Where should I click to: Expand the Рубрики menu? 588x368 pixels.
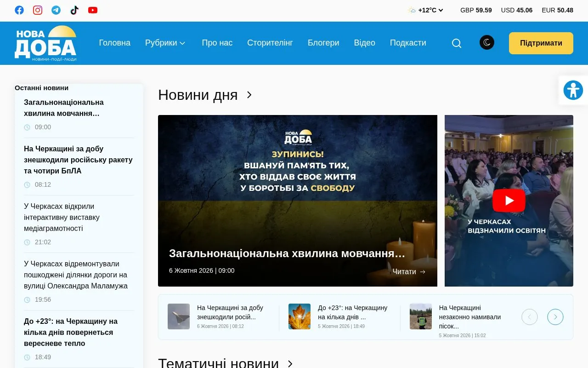tap(165, 43)
